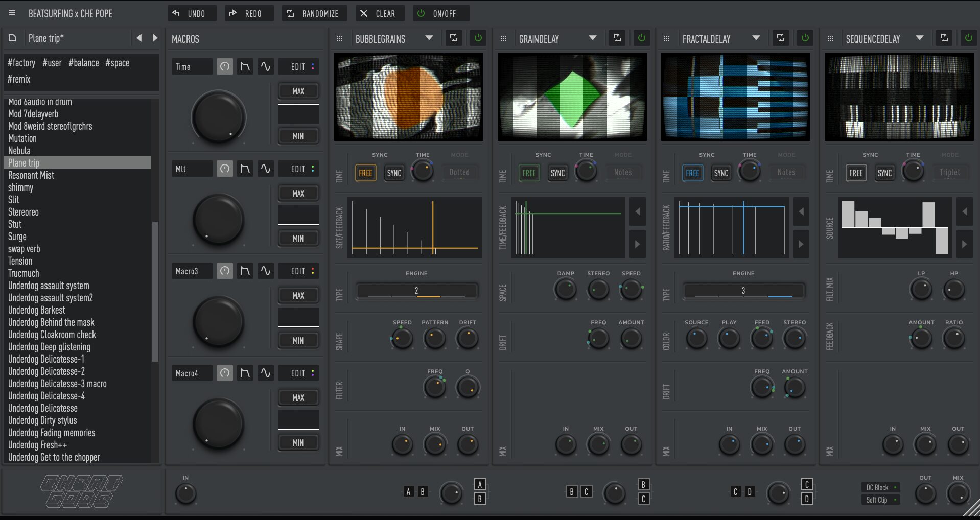This screenshot has width=980, height=520.
Task: Select knob mode icon for Time macro
Action: tap(225, 66)
